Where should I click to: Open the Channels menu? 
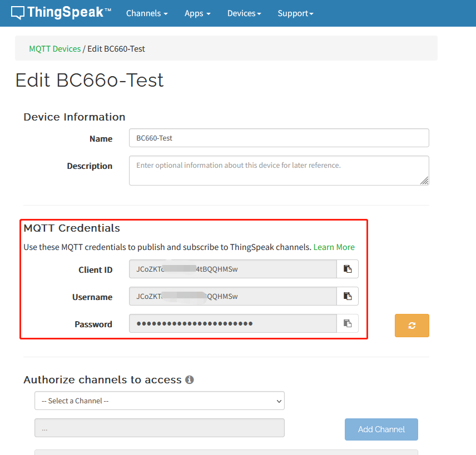pos(147,13)
